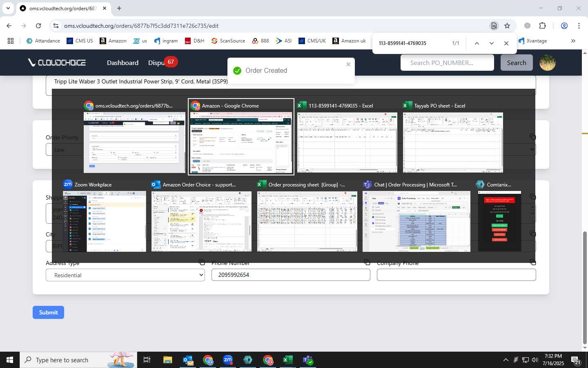
Task: Open Task View on the taskbar
Action: 147,360
